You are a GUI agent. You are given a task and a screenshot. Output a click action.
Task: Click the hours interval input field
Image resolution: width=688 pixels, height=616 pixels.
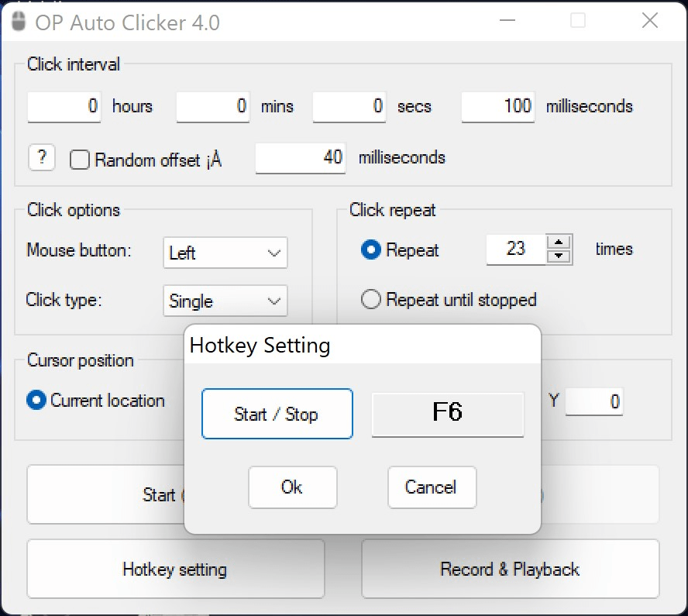coord(64,106)
